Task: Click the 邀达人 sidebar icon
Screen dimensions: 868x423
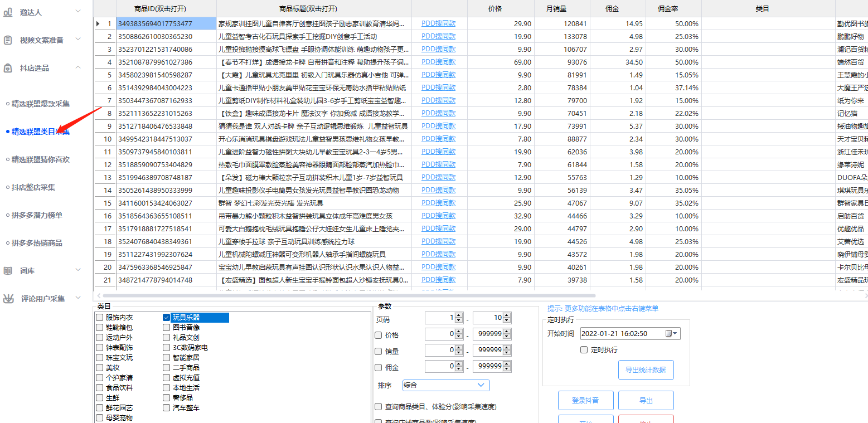Action: [x=8, y=11]
